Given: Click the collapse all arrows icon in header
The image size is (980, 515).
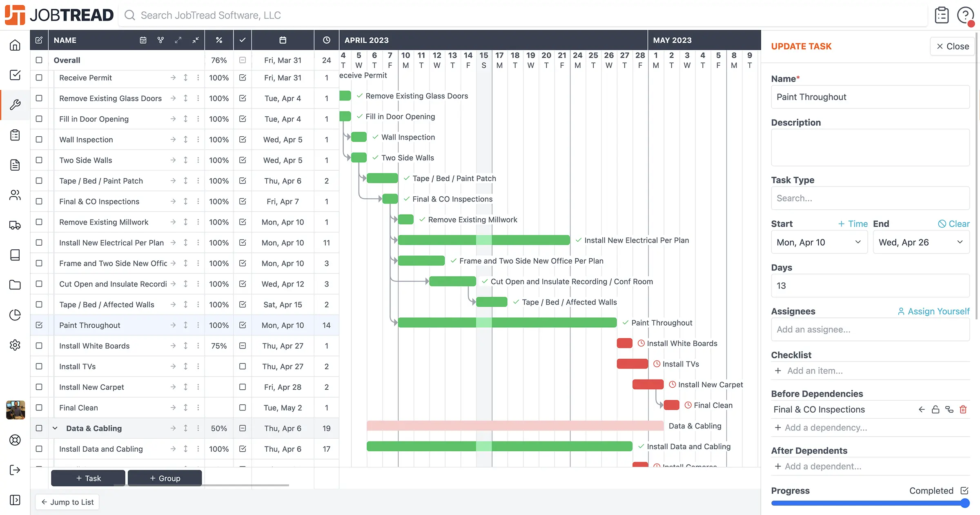Looking at the screenshot, I should click(196, 40).
